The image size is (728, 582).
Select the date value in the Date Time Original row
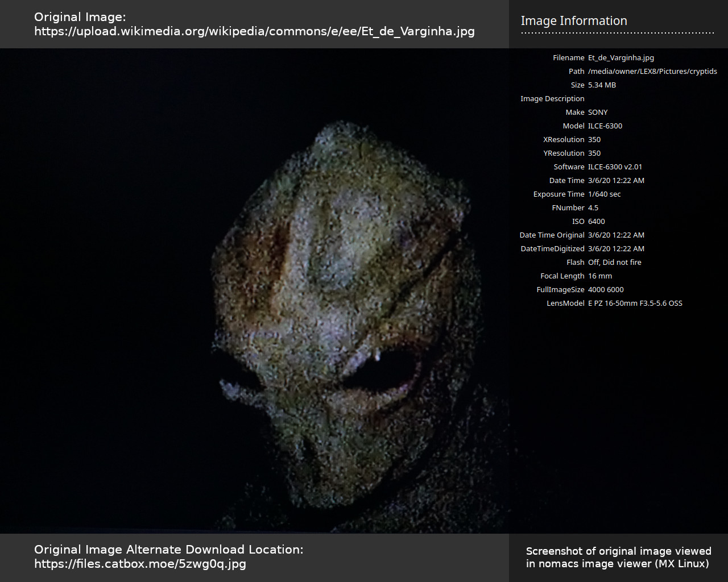617,235
